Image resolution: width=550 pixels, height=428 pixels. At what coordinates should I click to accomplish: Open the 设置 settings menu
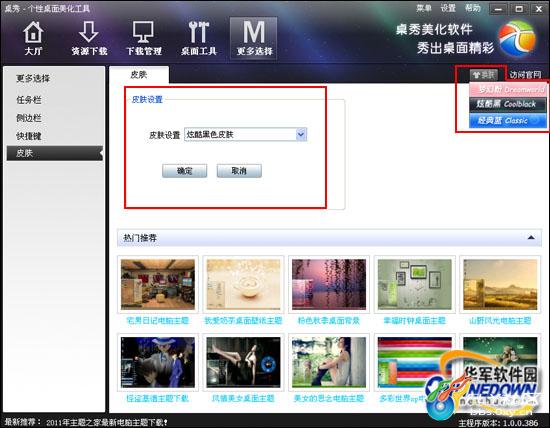click(x=448, y=8)
